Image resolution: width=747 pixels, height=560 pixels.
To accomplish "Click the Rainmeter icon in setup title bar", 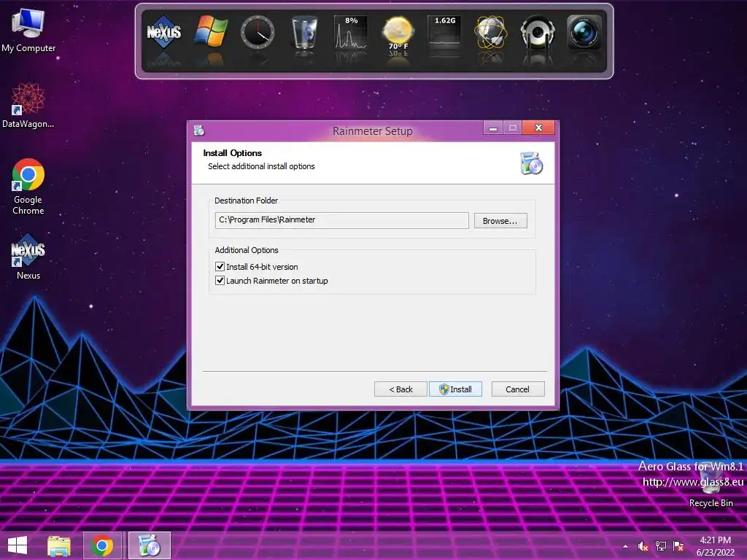I will (x=199, y=130).
